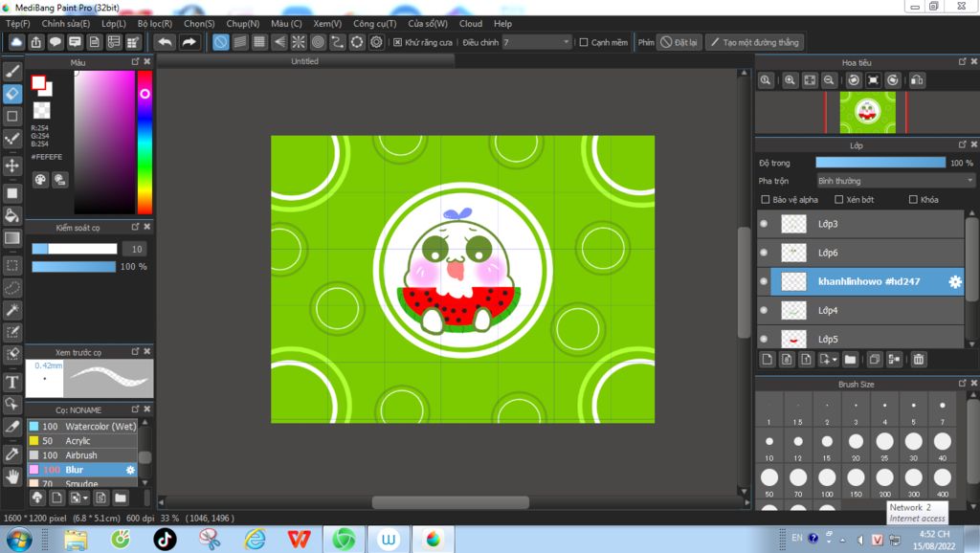
Task: Open the Tệp(F) menu
Action: click(x=17, y=24)
